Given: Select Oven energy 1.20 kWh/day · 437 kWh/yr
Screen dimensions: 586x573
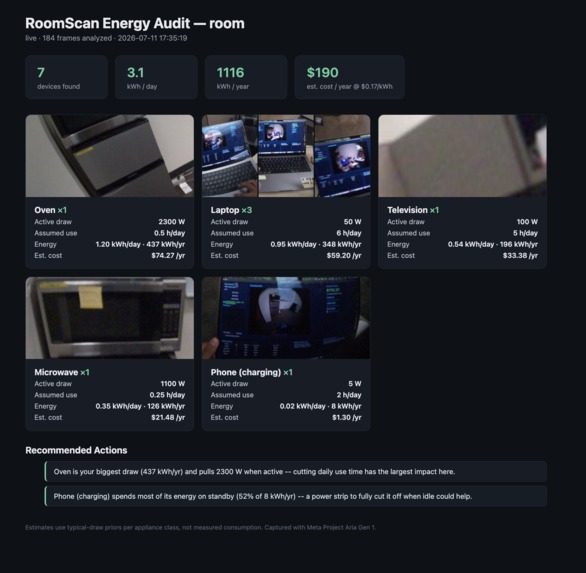Looking at the screenshot, I should [x=140, y=244].
